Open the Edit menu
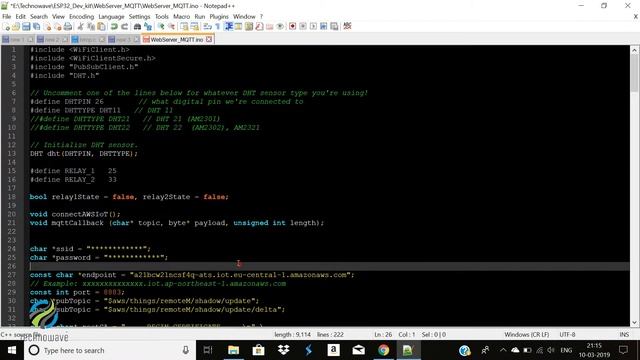Viewport: 640px width, 360px height. (x=20, y=16)
